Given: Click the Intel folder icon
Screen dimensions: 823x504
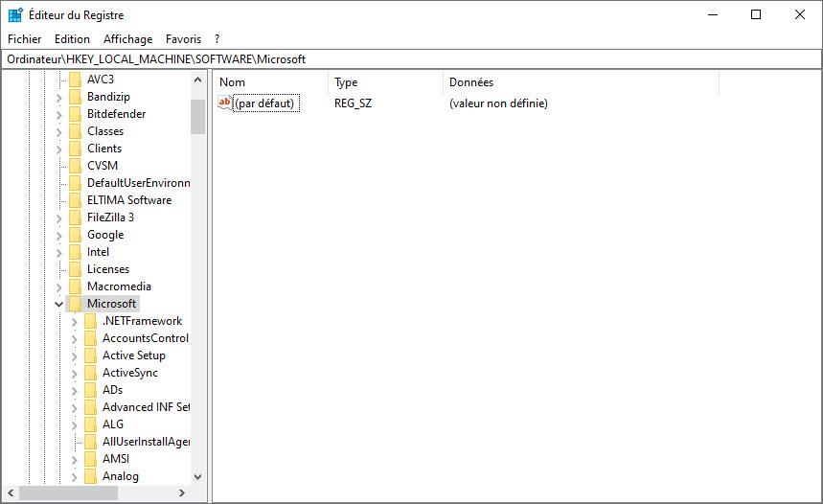Looking at the screenshot, I should pos(75,252).
